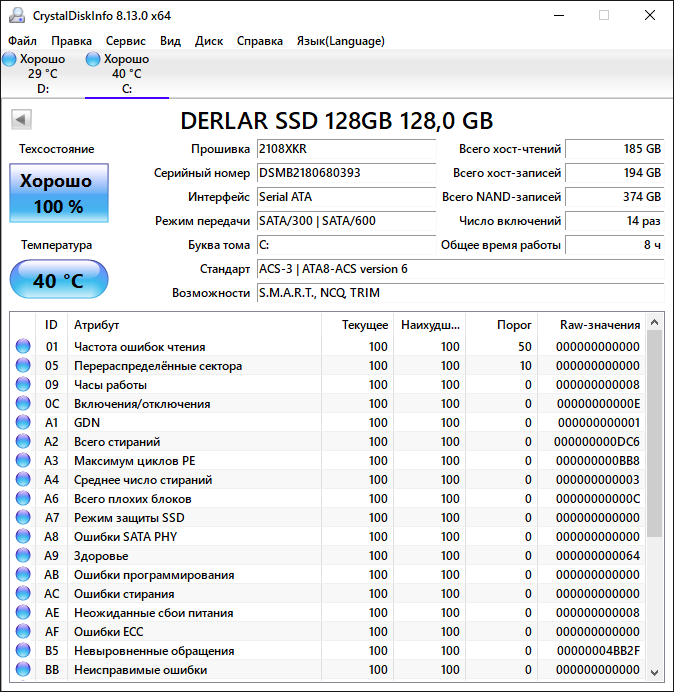Click status orb for attribute A3
The width and height of the screenshot is (674, 692).
(x=23, y=460)
